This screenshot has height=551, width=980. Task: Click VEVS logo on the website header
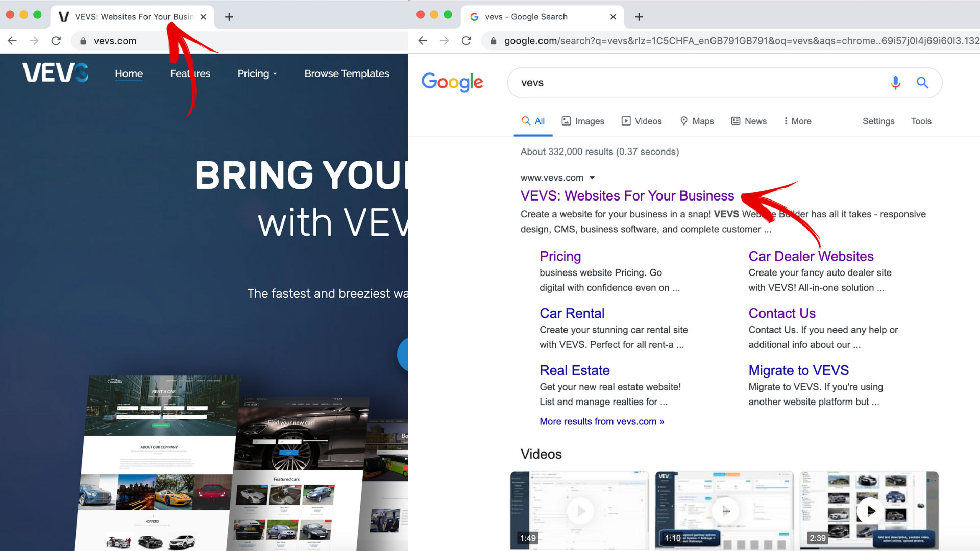pos(55,72)
